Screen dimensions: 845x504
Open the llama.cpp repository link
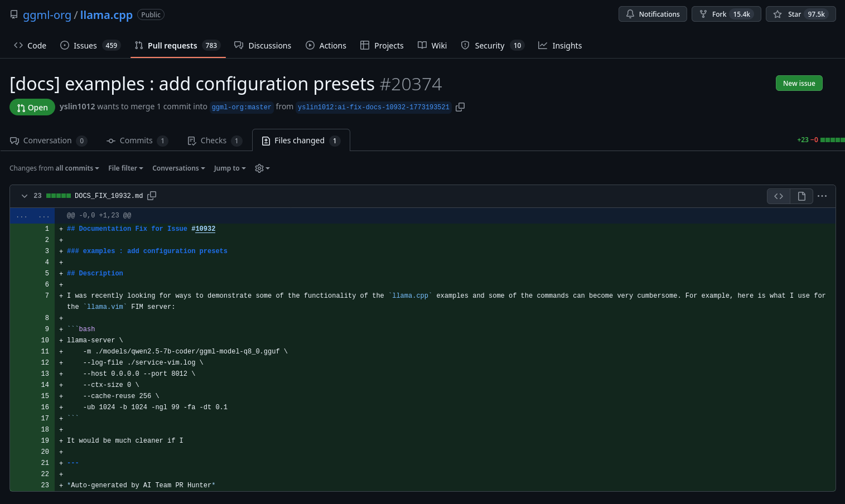tap(107, 15)
